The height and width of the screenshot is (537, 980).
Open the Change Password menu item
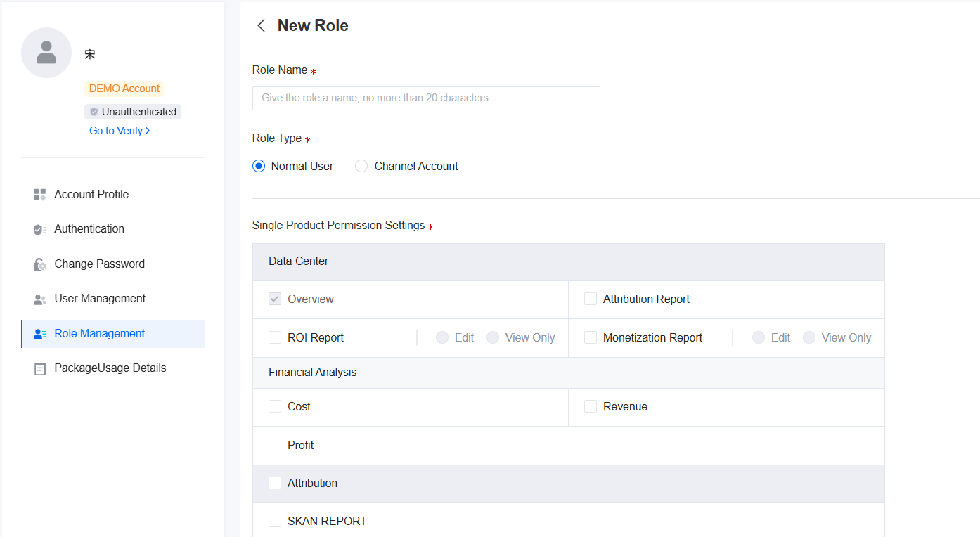(99, 264)
